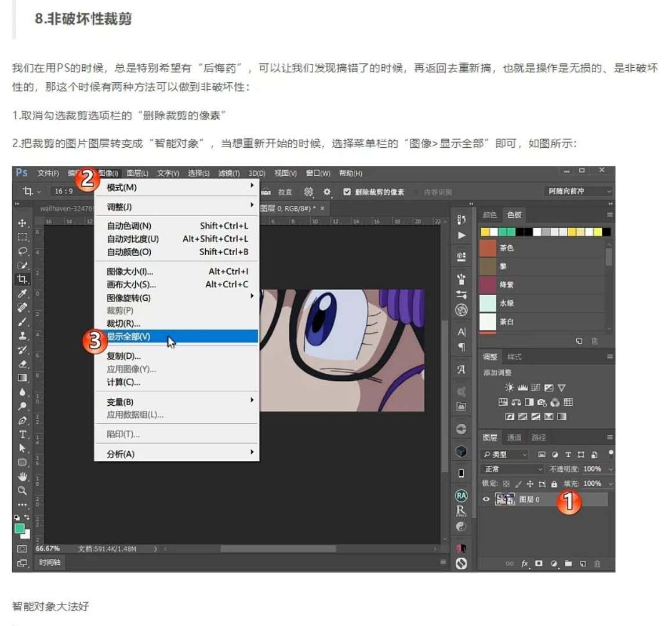Switch to the 样式 tab
672x626 pixels.
click(x=514, y=357)
